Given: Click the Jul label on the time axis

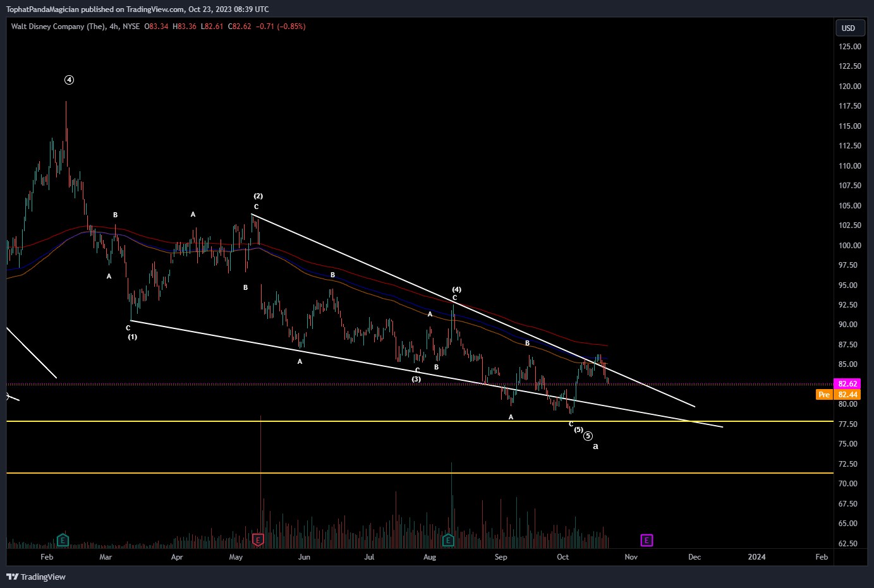Looking at the screenshot, I should (369, 557).
